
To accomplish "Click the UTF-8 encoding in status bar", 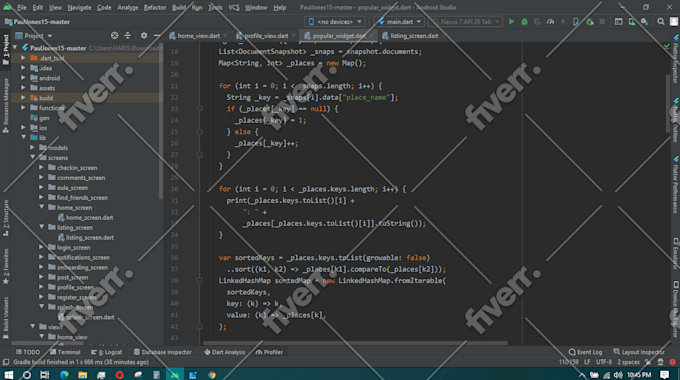I will click(604, 362).
